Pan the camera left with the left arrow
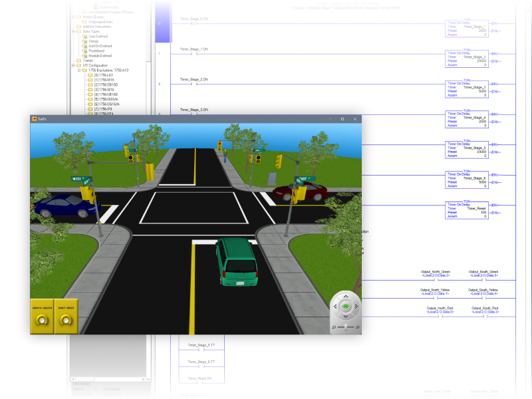The height and width of the screenshot is (399, 532). [335, 307]
